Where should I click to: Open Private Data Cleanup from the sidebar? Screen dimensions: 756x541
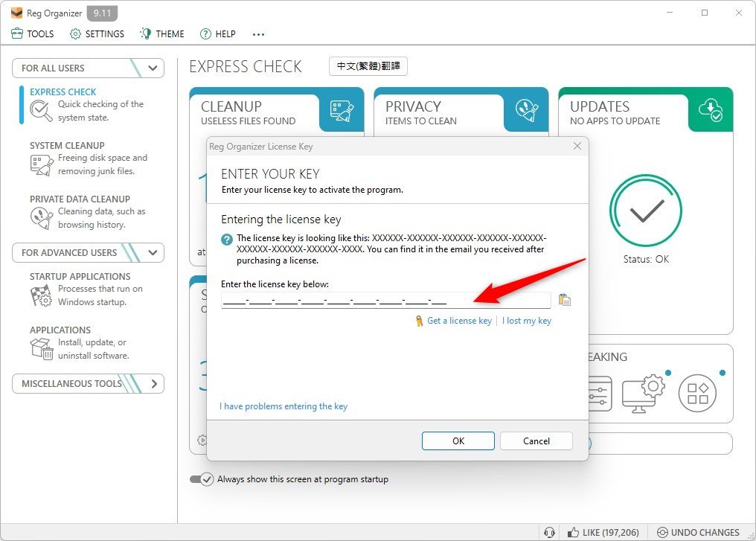tap(87, 211)
